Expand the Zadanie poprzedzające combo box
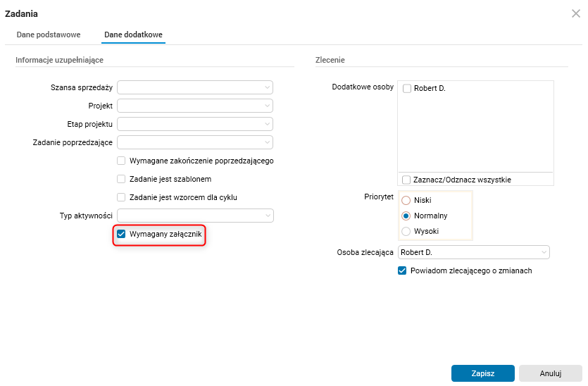The image size is (588, 386). coord(195,142)
